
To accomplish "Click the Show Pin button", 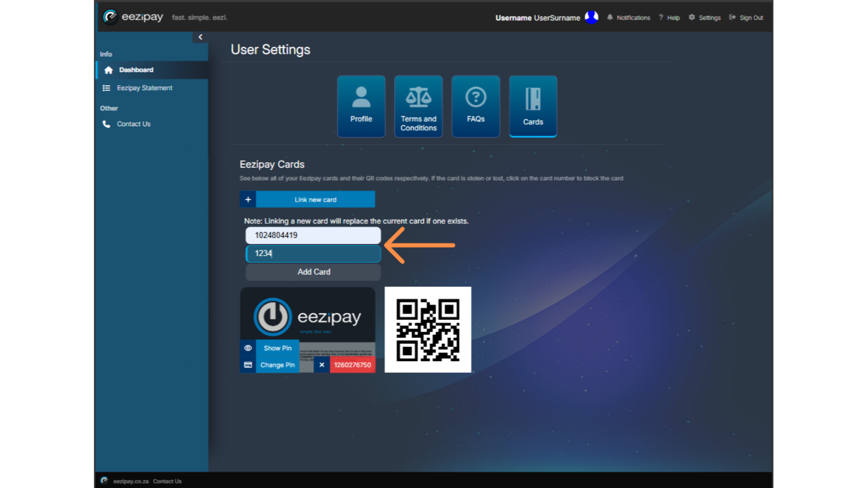I will 278,348.
